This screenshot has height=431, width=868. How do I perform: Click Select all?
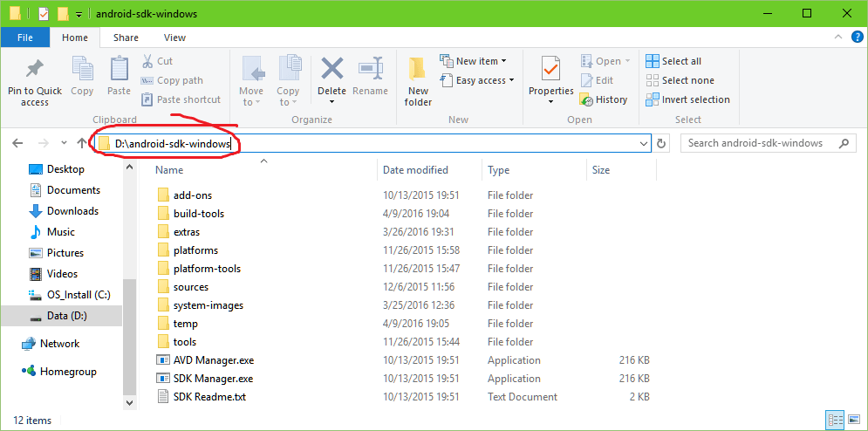(673, 61)
